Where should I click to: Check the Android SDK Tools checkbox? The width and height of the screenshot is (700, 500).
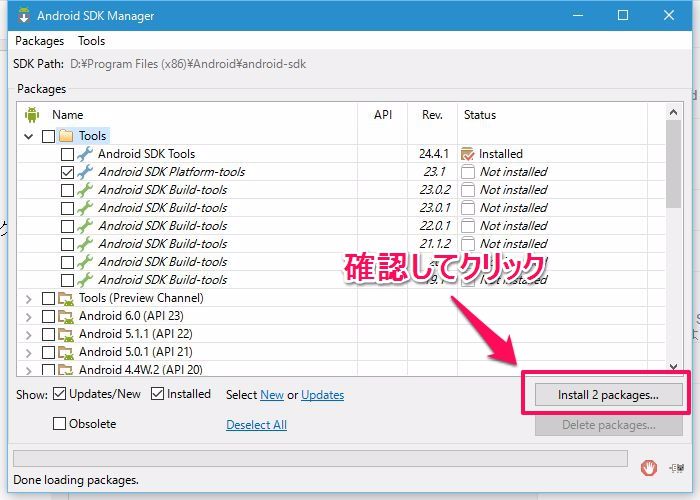click(67, 154)
